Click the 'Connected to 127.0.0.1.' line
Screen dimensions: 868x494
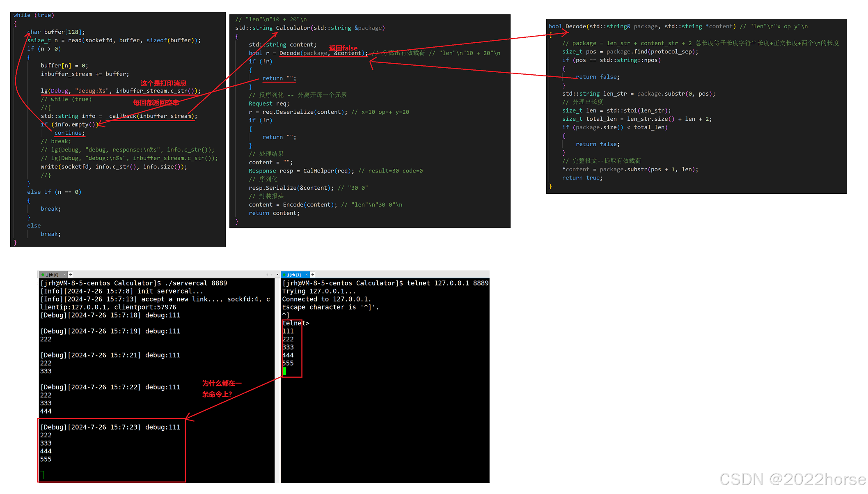pos(326,299)
